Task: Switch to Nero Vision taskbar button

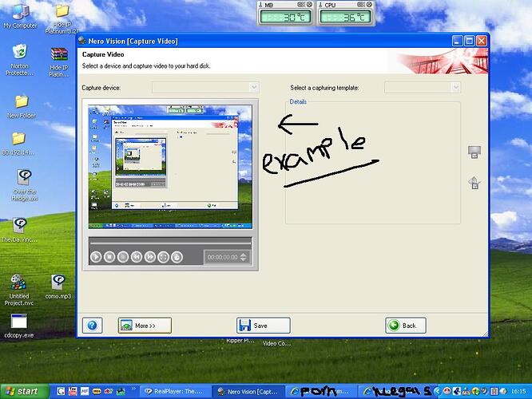Action: [x=249, y=392]
